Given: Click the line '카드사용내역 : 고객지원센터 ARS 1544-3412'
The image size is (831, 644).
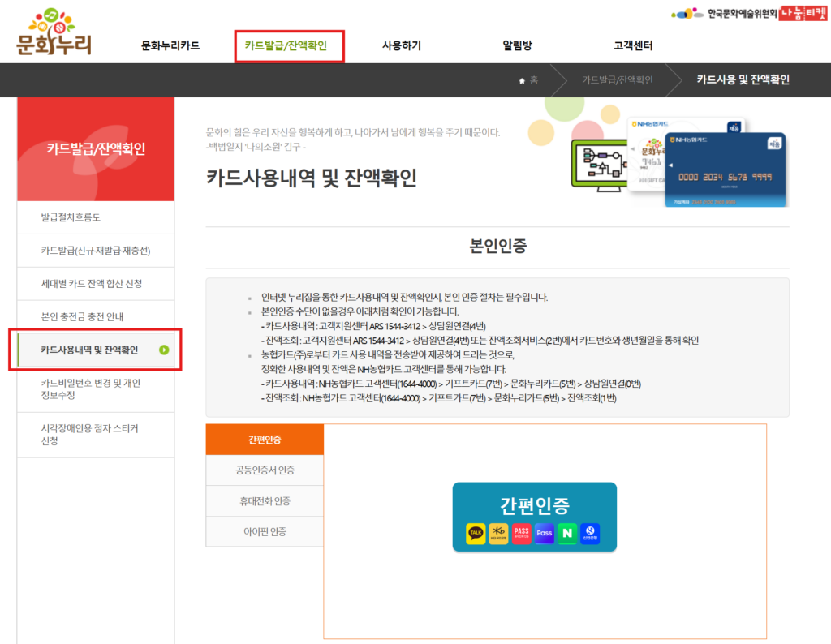Looking at the screenshot, I should pos(373,326).
